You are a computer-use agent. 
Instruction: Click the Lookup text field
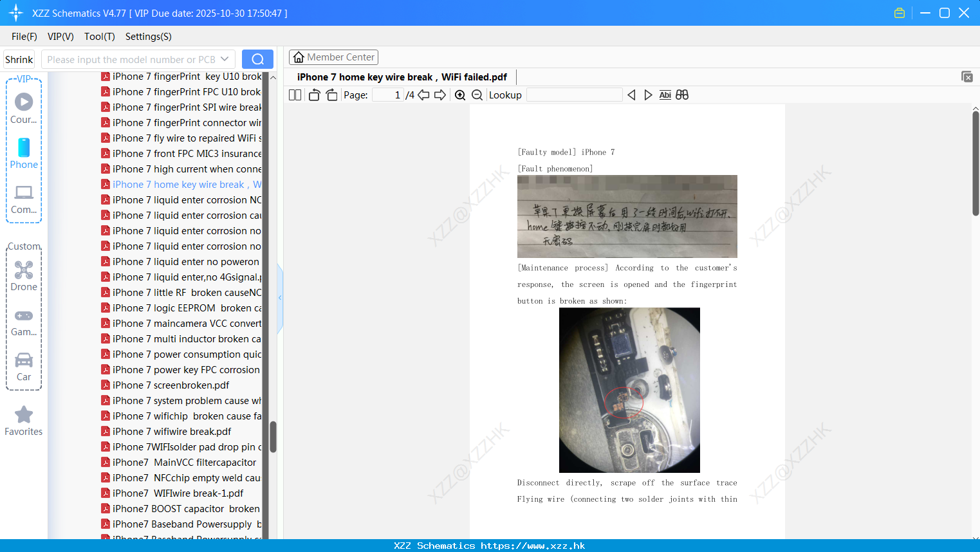574,95
